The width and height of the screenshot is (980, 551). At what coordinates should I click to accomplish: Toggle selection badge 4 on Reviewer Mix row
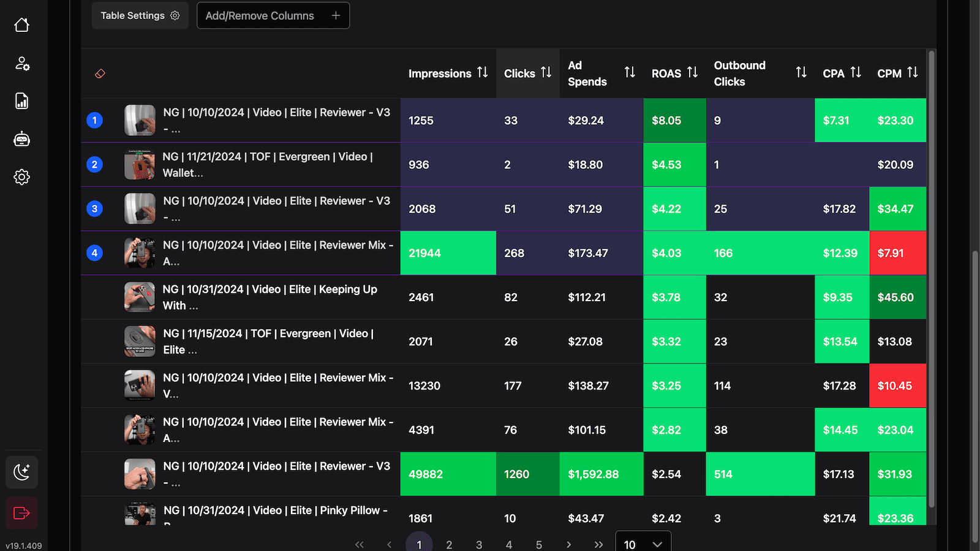click(94, 253)
